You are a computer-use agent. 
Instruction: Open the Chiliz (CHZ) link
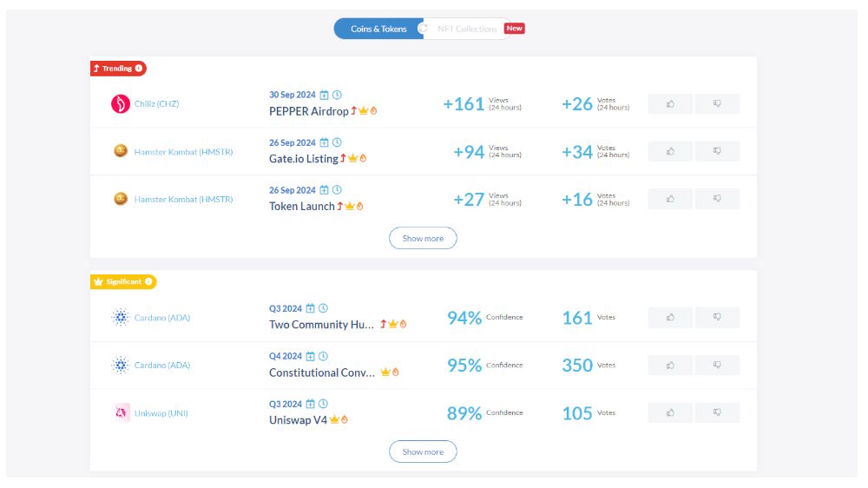[156, 103]
